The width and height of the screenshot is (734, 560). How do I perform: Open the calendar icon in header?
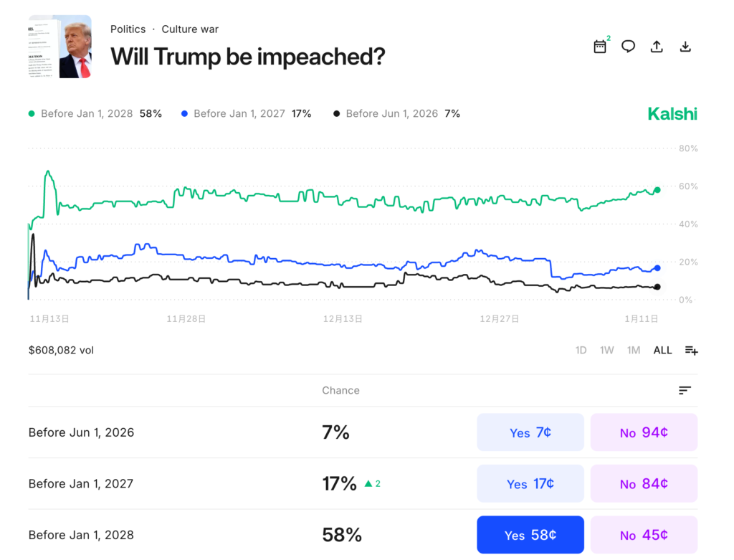[x=600, y=47]
